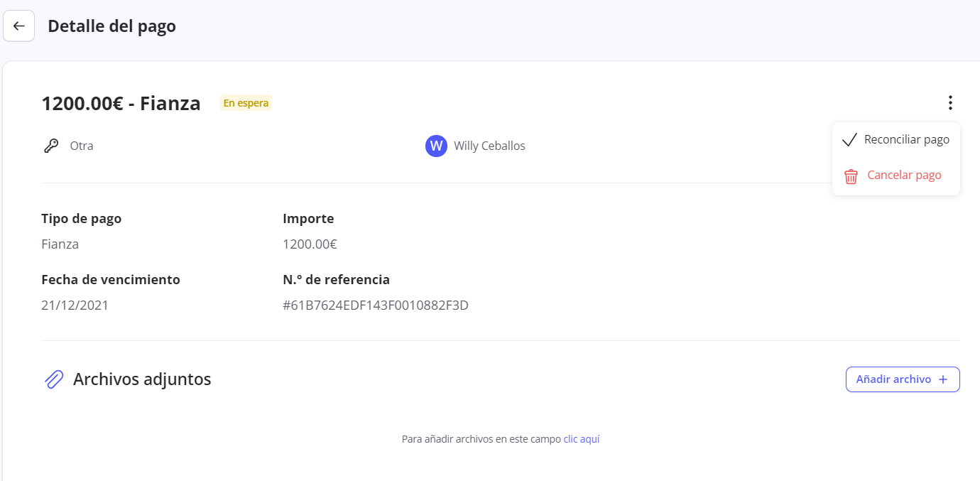Screen dimensions: 980x481
Task: Click the Archivos adjuntos heading
Action: pos(142,379)
